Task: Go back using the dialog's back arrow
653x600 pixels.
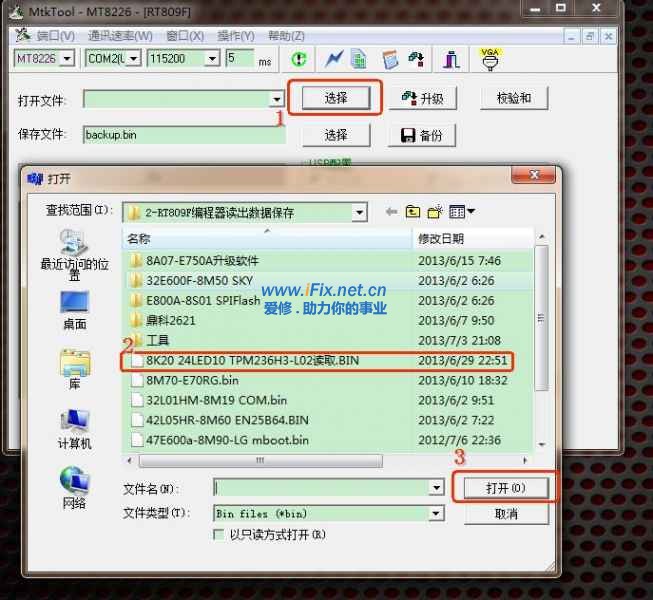Action: 391,212
